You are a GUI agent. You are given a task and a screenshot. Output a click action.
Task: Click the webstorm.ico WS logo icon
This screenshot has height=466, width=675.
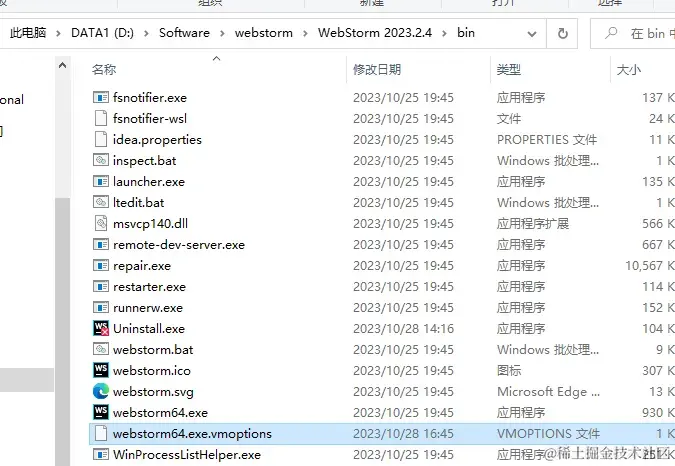click(101, 370)
